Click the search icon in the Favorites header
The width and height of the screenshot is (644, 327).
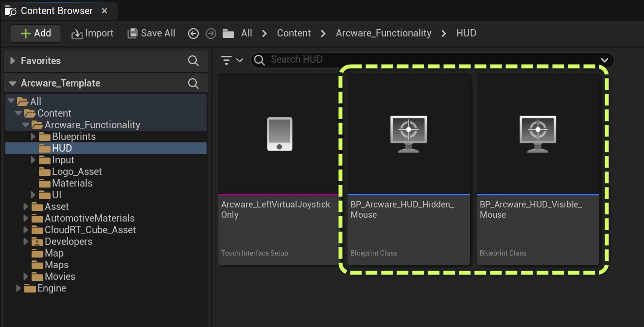coord(193,61)
